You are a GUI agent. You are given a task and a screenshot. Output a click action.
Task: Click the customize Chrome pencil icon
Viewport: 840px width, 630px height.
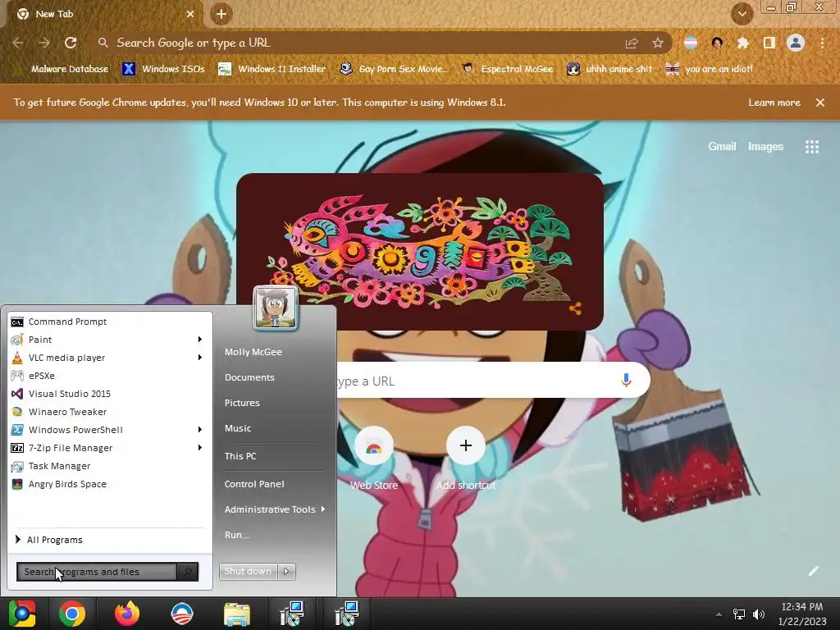pos(813,571)
